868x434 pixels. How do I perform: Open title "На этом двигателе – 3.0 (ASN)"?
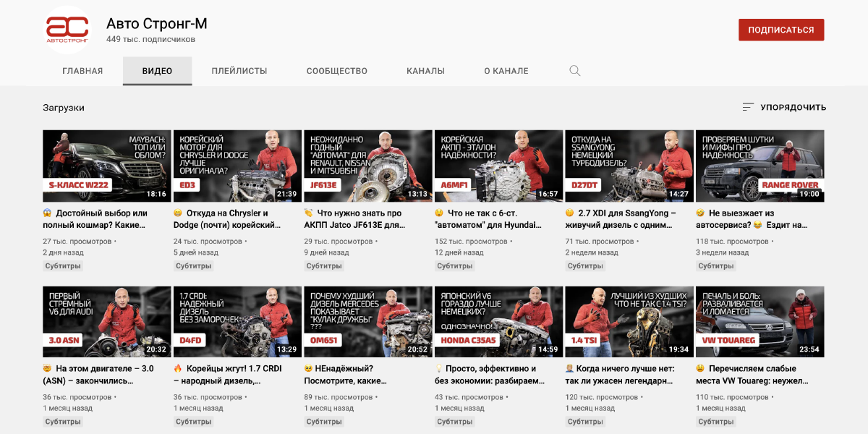(x=98, y=375)
